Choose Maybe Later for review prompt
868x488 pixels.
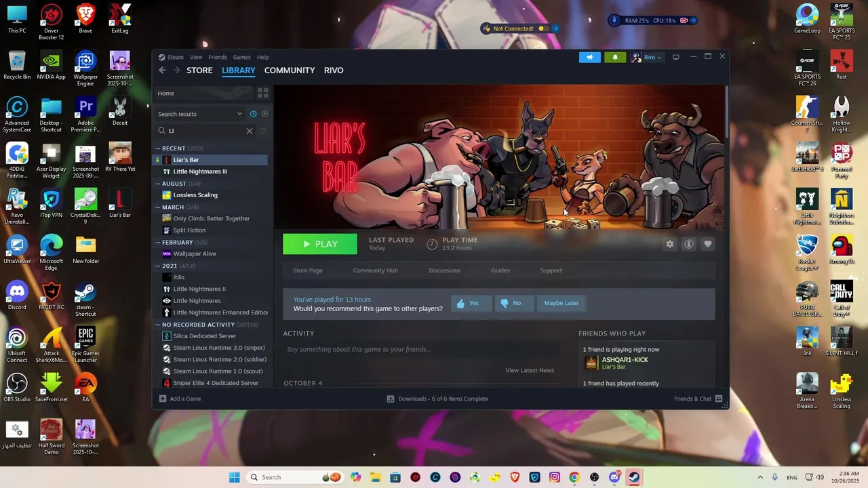coord(561,303)
